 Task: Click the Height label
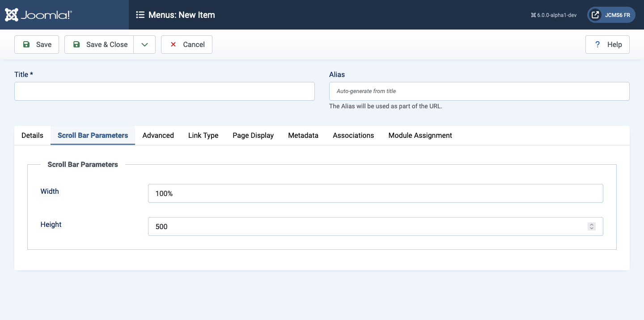[51, 224]
